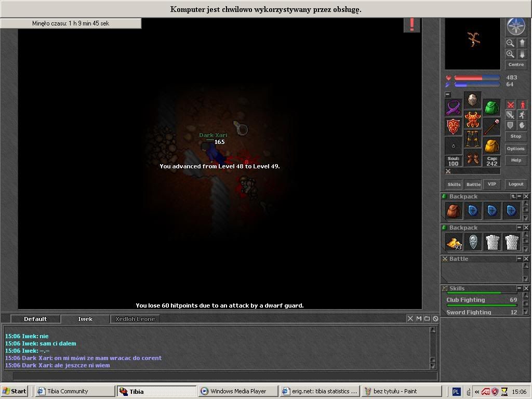532x399 pixels.
Task: Minimize the Battle panel
Action: pyautogui.click(x=520, y=259)
